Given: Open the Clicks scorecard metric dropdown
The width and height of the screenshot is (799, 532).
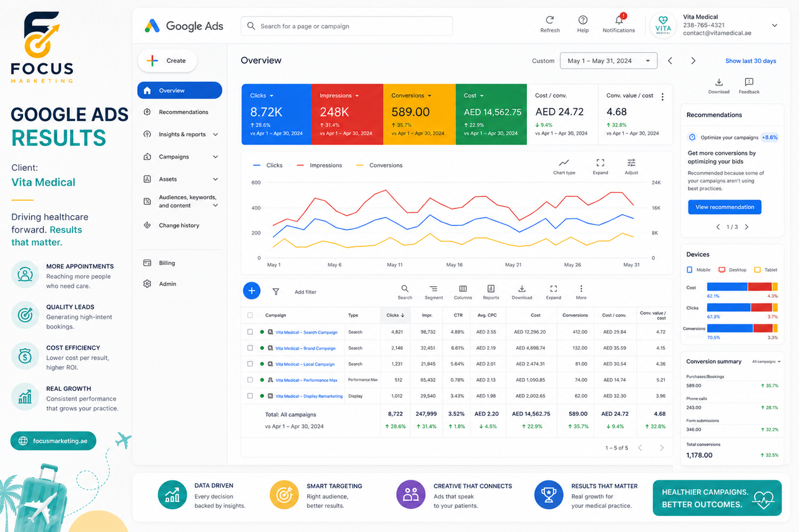Looking at the screenshot, I should pyautogui.click(x=272, y=95).
